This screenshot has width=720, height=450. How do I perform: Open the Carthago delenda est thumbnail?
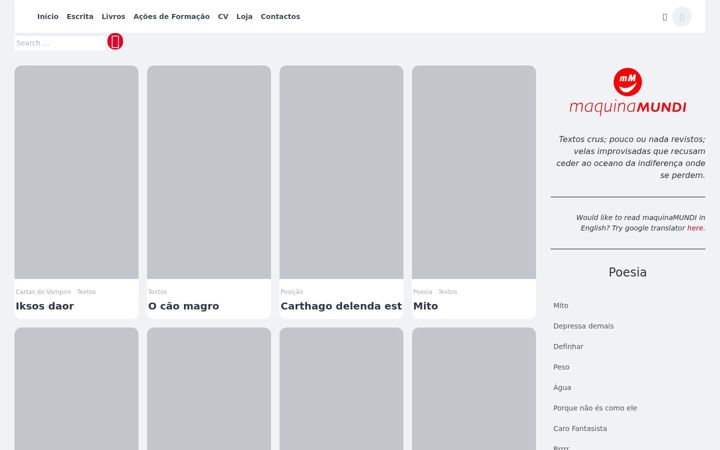click(341, 172)
